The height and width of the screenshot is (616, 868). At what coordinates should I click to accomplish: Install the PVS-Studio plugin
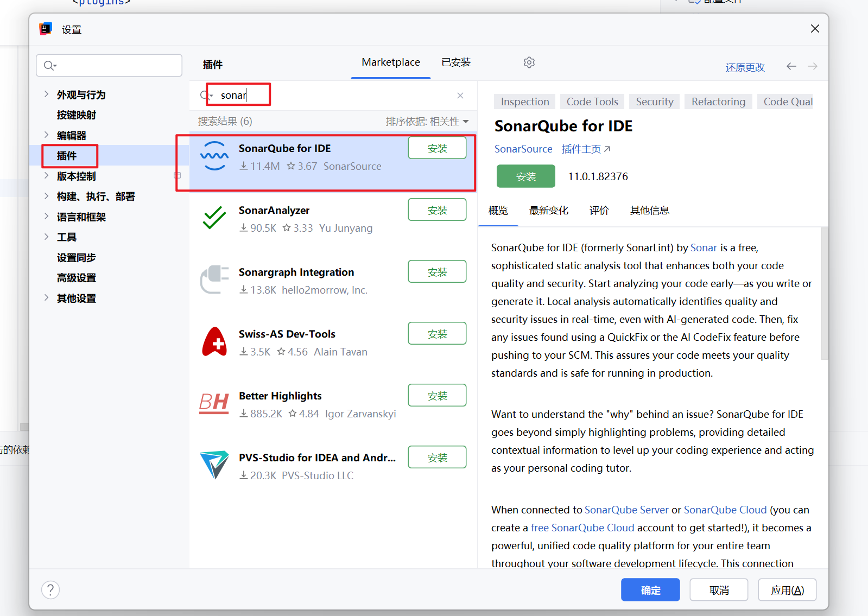437,458
